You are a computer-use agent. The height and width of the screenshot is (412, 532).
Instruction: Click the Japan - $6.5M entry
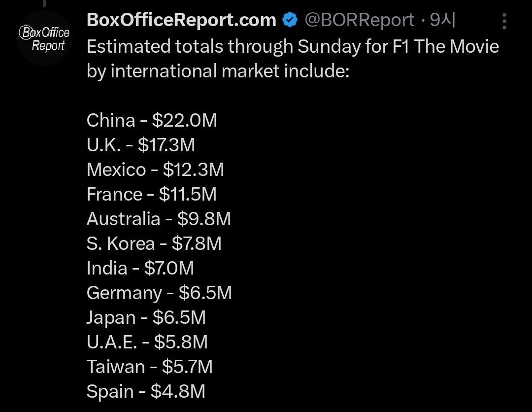[x=146, y=318]
